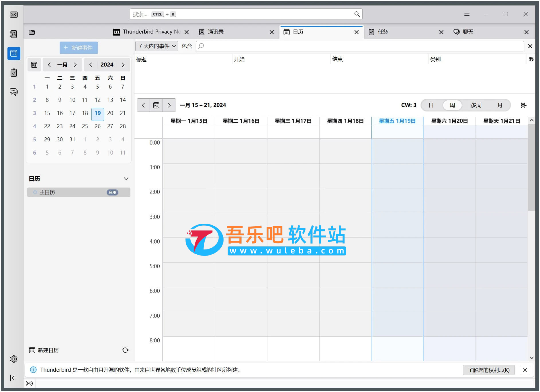Switch calendar to Multiweek view
The width and height of the screenshot is (540, 392).
click(476, 105)
